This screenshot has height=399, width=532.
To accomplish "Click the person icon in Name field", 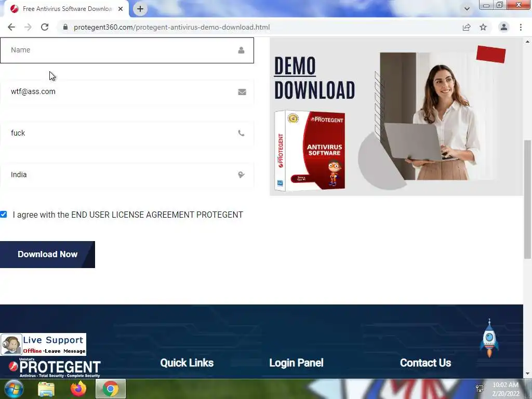I will [241, 50].
